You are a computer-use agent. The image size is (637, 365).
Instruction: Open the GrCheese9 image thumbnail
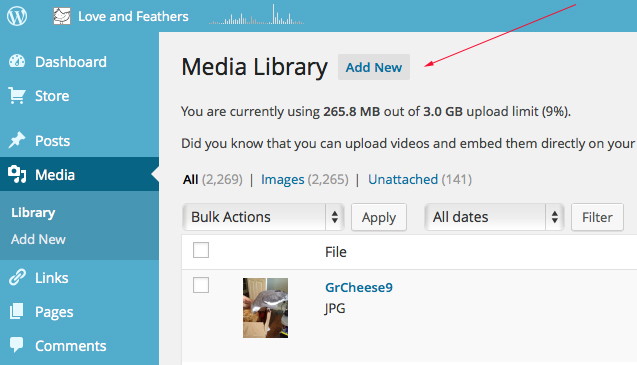coord(265,308)
